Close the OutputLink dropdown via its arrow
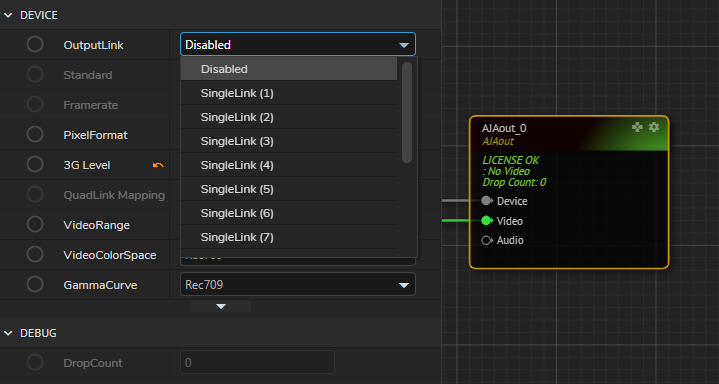Viewport: 719px width, 384px height. click(x=404, y=45)
